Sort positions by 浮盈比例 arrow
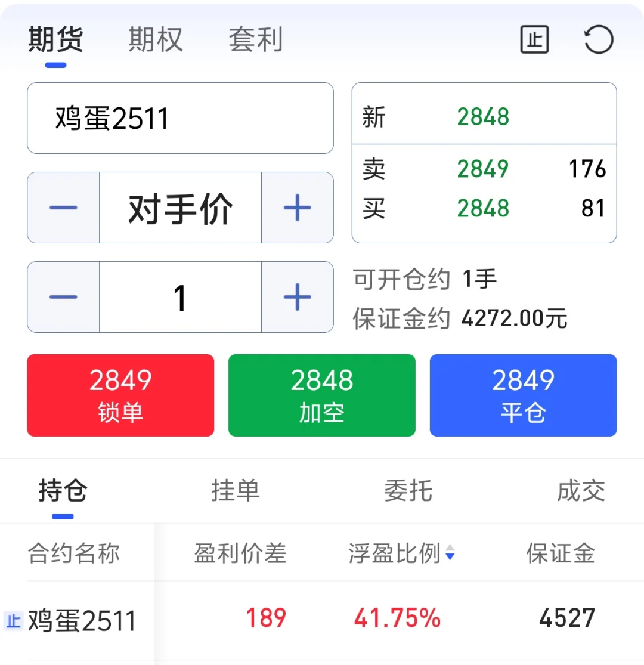 (450, 553)
